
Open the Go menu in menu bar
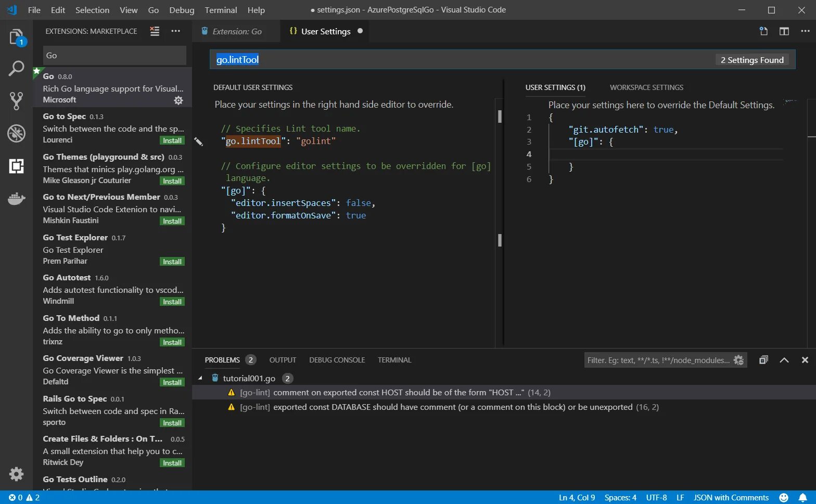pos(153,10)
